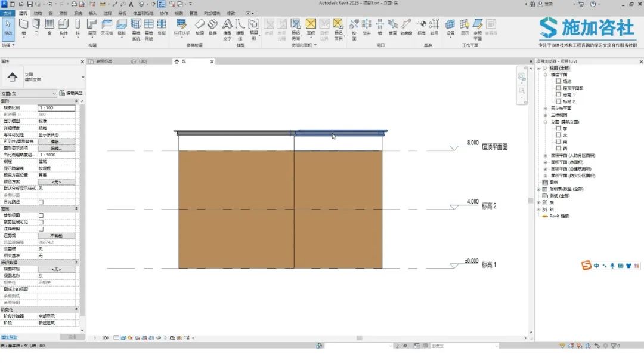Click 编辑 button for 可见性/图形替换

(56, 141)
